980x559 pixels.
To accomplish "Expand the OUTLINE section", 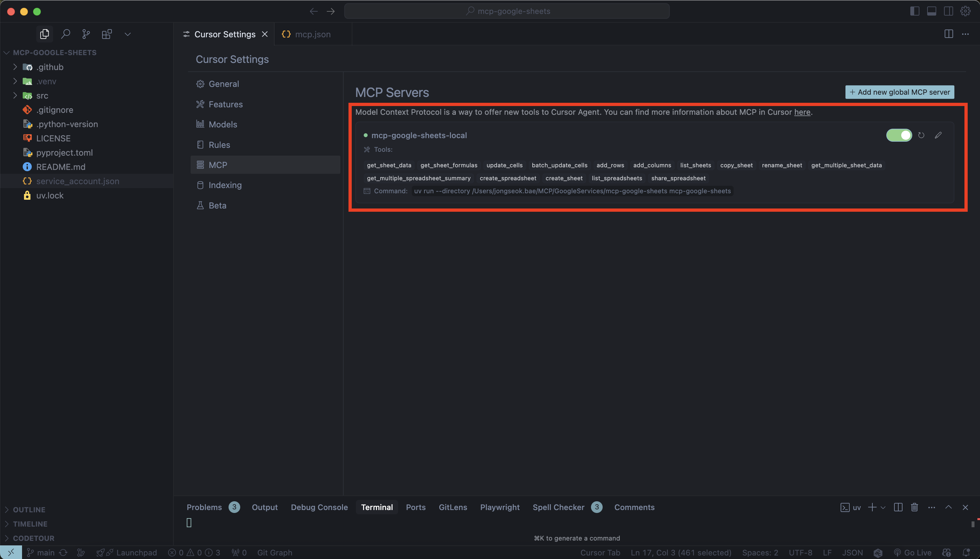I will (x=29, y=509).
